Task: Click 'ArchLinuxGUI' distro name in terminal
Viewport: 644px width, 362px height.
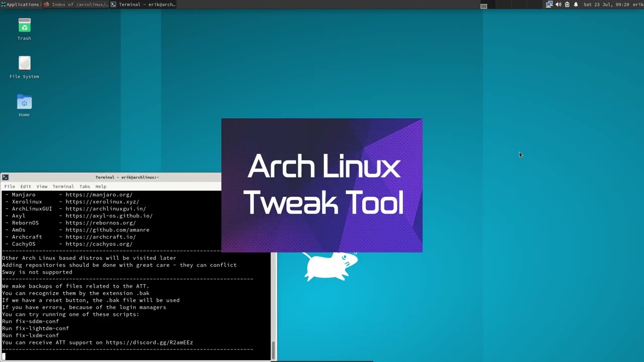Action: [32, 209]
